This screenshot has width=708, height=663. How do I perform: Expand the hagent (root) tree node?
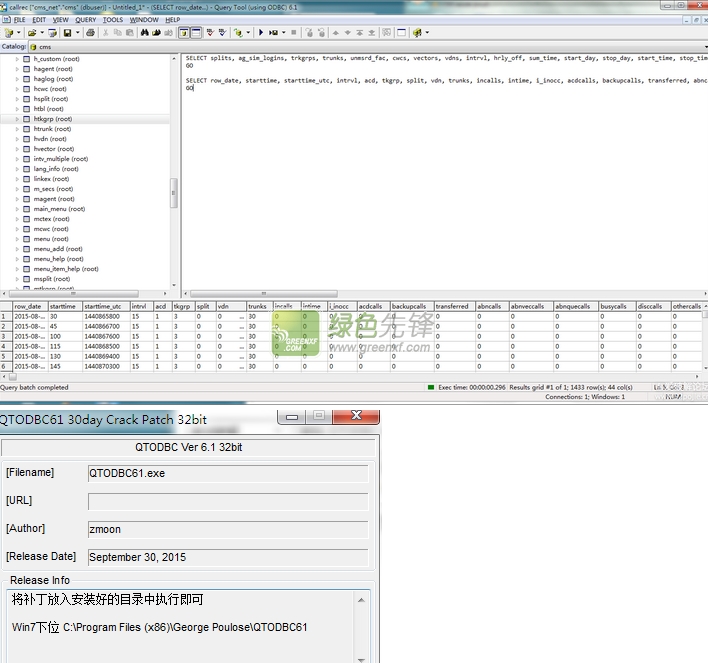coord(17,69)
